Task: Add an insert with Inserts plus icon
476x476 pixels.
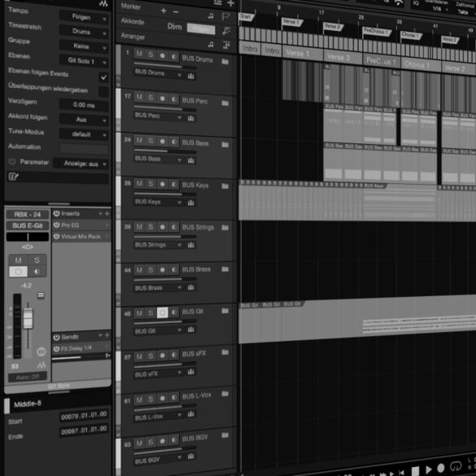Action: click(x=107, y=214)
